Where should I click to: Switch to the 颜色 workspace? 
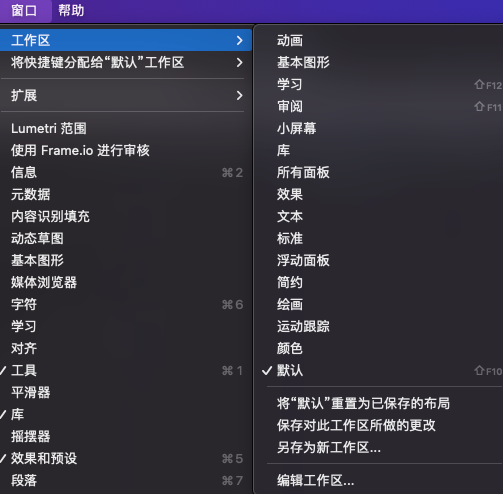coord(379,348)
